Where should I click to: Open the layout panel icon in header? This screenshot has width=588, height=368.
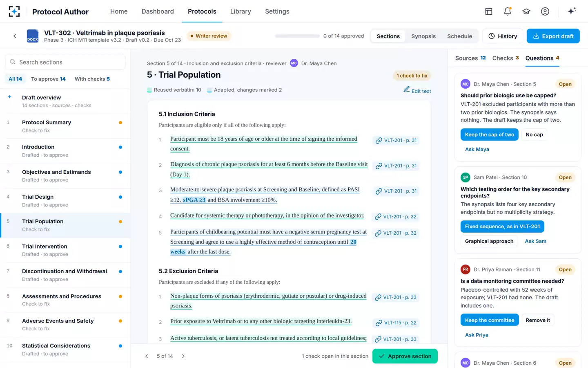(x=489, y=11)
